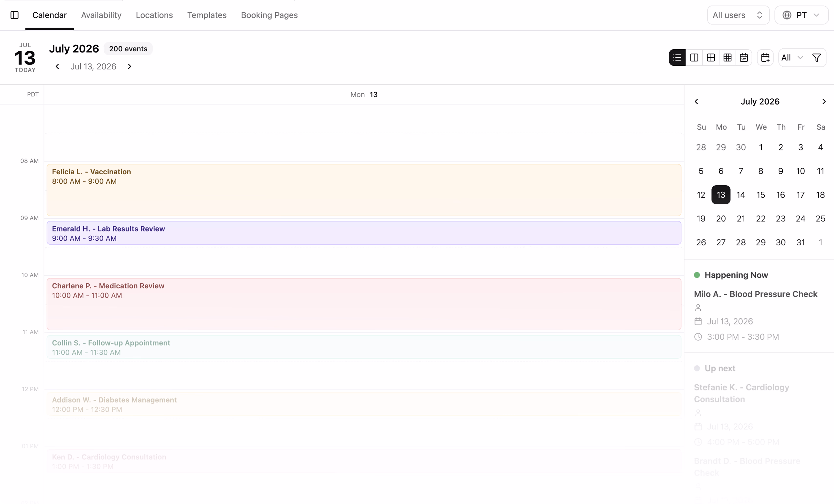Click the Jul 13, 2026 date label

[93, 67]
